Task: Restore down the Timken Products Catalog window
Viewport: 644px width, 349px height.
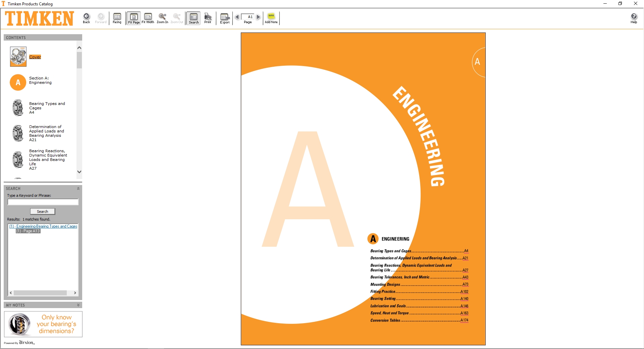Action: pos(620,4)
